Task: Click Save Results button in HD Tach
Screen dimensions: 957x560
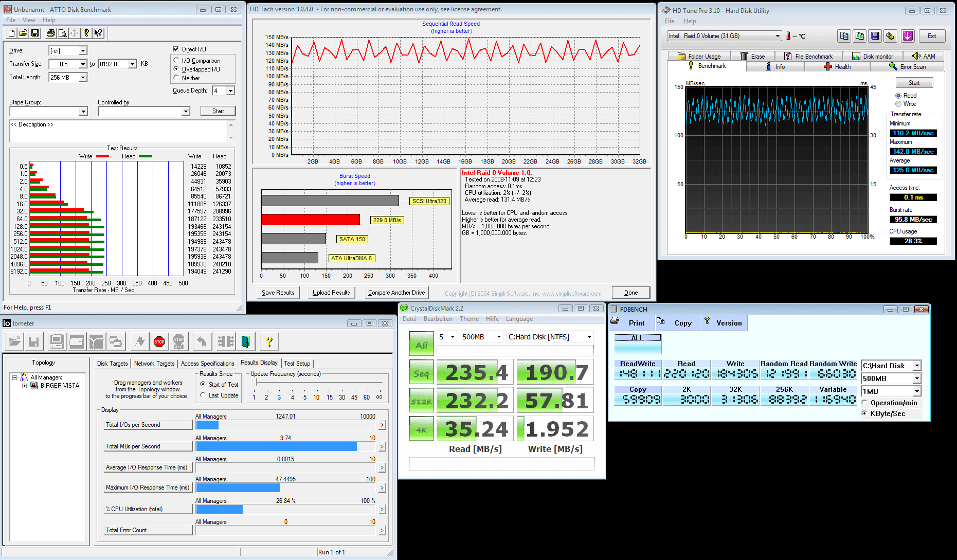Action: (x=278, y=293)
